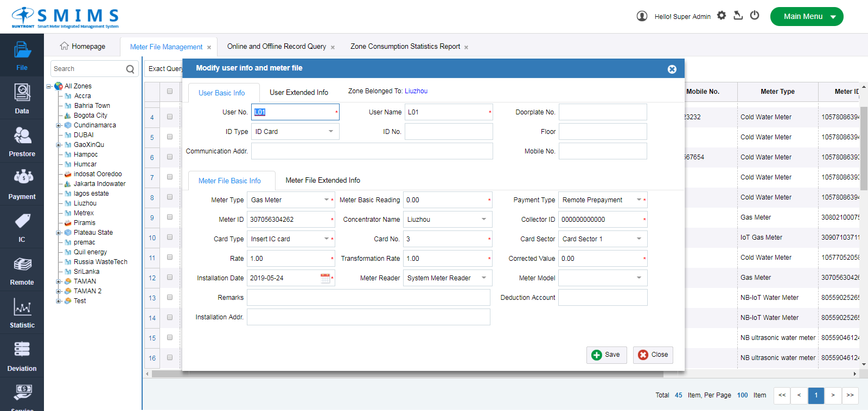Click the User Name input field

(x=449, y=112)
